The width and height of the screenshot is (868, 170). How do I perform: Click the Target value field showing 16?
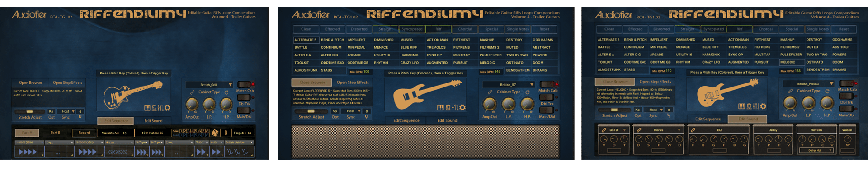(x=243, y=133)
